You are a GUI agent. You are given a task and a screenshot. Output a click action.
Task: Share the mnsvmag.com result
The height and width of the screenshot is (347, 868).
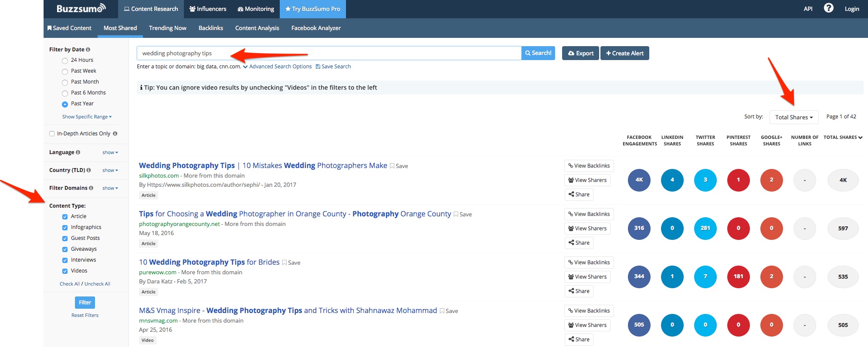[579, 340]
